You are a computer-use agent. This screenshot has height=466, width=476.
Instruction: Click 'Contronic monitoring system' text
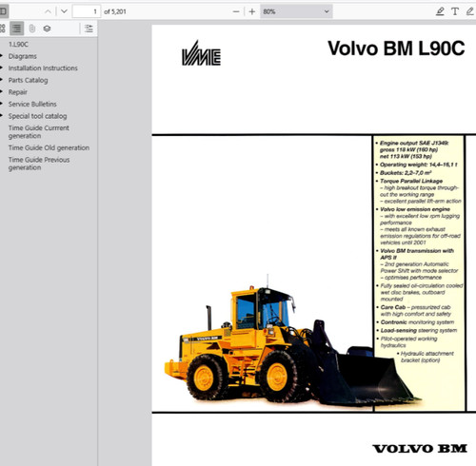(x=417, y=322)
